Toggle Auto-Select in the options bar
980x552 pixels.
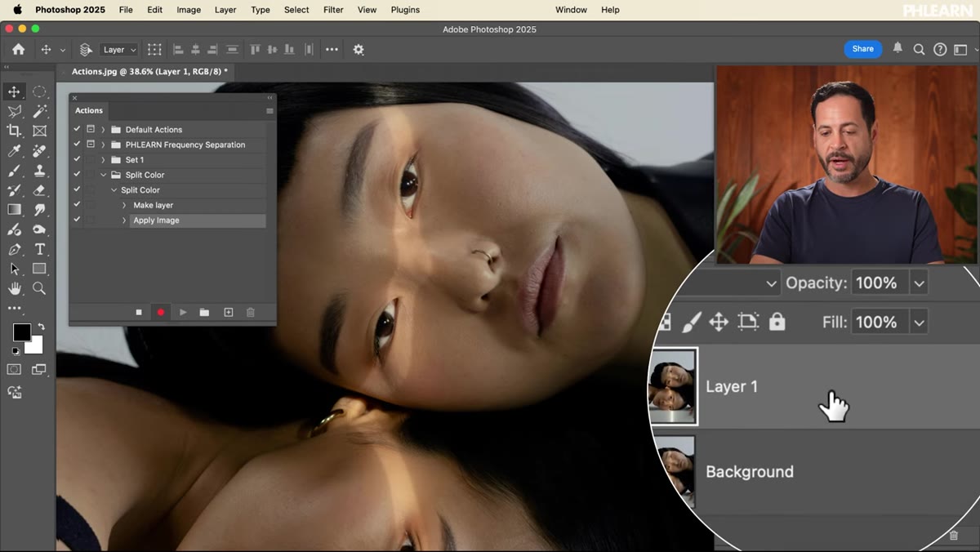pyautogui.click(x=85, y=49)
